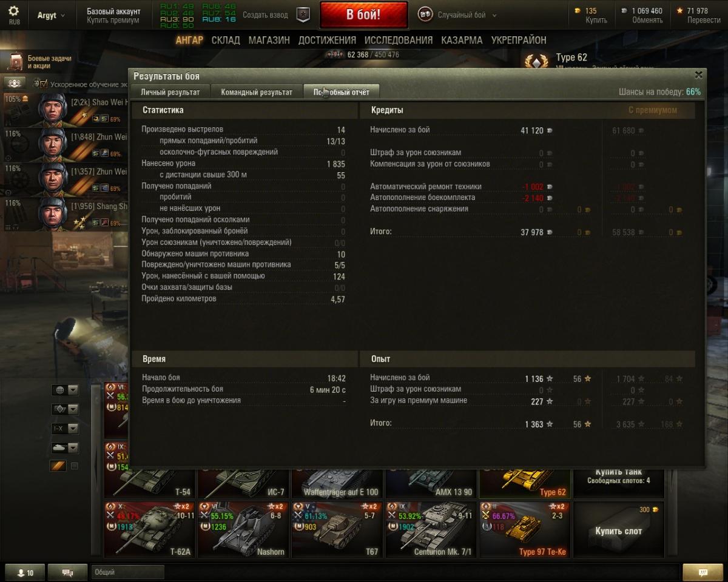Open the МАГАЗИН menu section

pos(269,40)
